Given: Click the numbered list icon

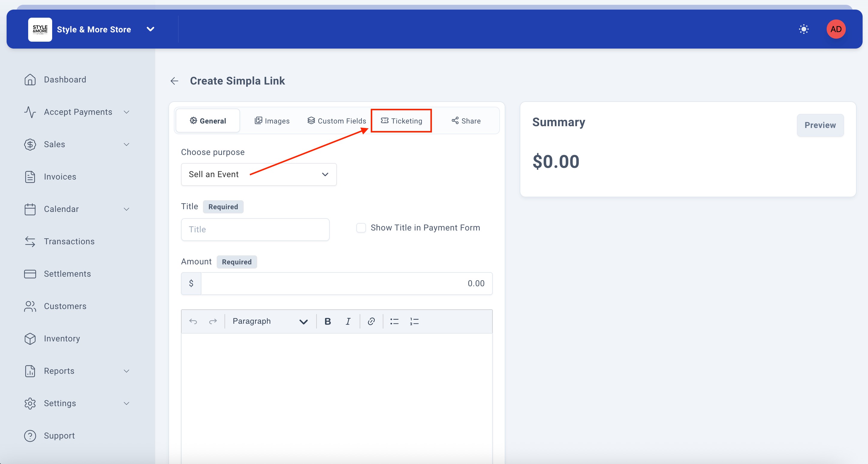Looking at the screenshot, I should pyautogui.click(x=414, y=321).
